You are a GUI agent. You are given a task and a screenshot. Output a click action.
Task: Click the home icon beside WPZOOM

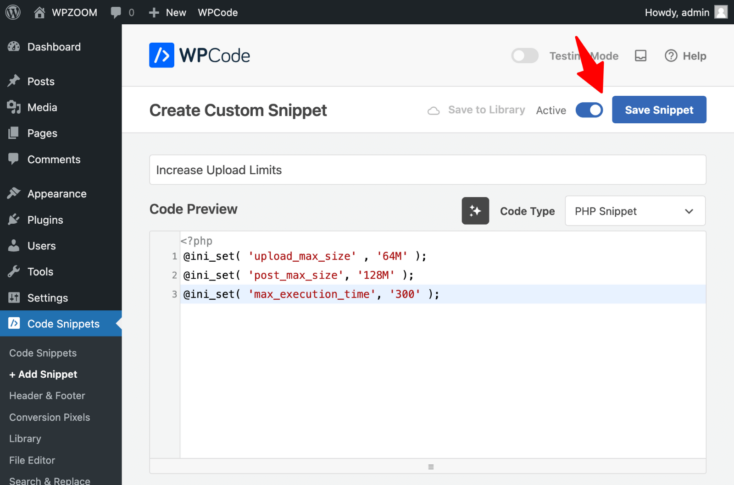click(x=39, y=12)
